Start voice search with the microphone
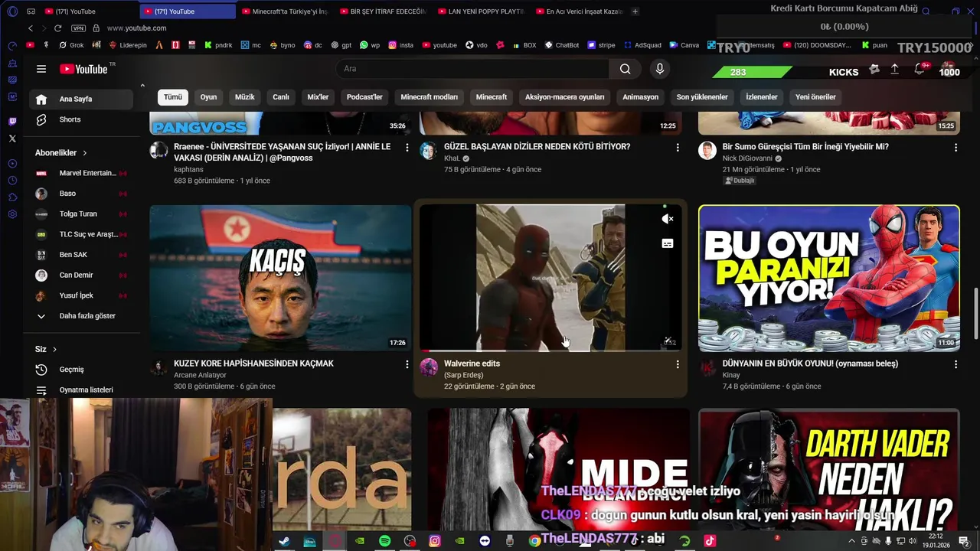 (660, 69)
